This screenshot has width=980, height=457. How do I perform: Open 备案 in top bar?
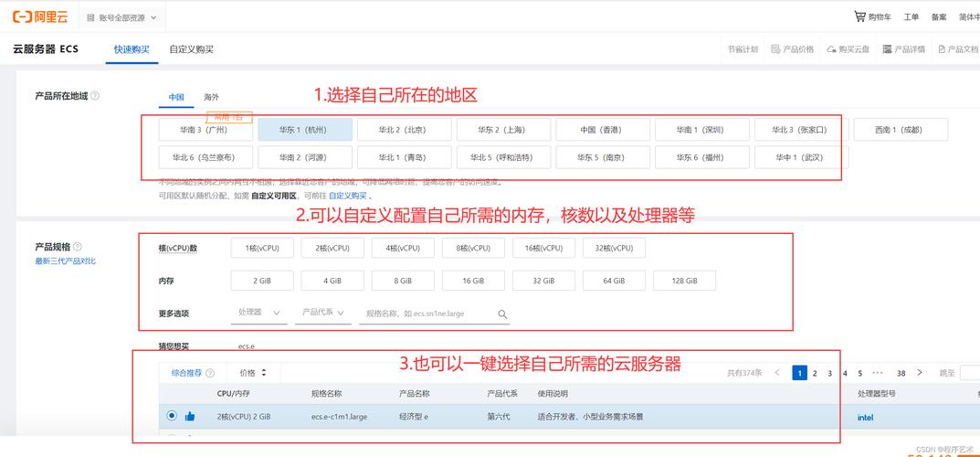(939, 16)
